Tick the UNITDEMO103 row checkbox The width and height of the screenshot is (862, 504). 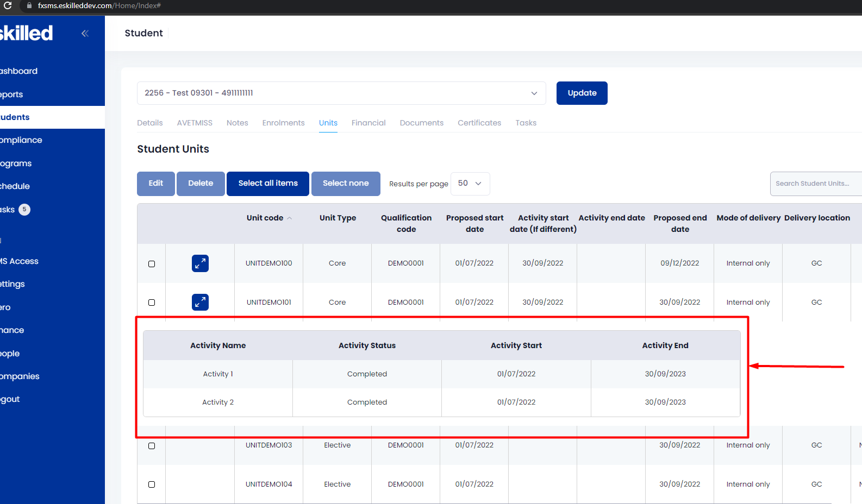coord(152,446)
